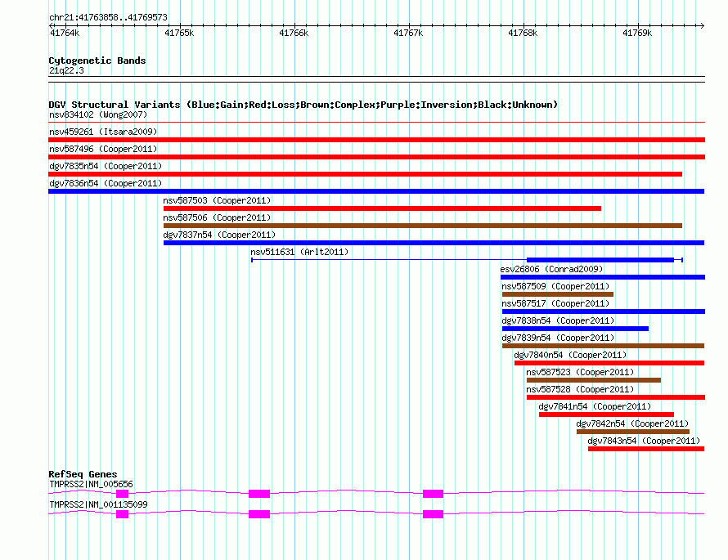Click the nsv587503 (Cooper2011) red bar
The height and width of the screenshot is (560, 728).
pos(382,208)
